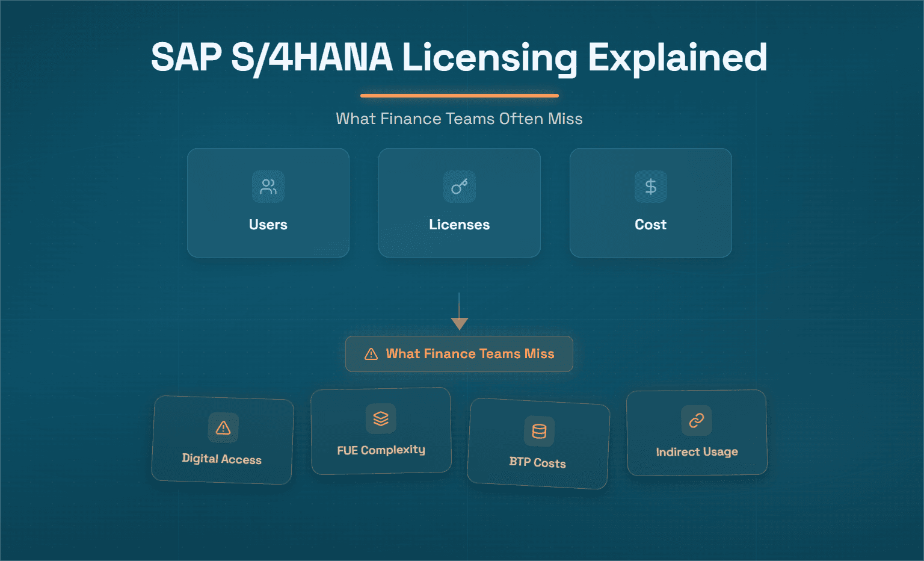This screenshot has width=924, height=561.
Task: Click the stacked layers icon above FUE Complexity
Action: (x=381, y=418)
